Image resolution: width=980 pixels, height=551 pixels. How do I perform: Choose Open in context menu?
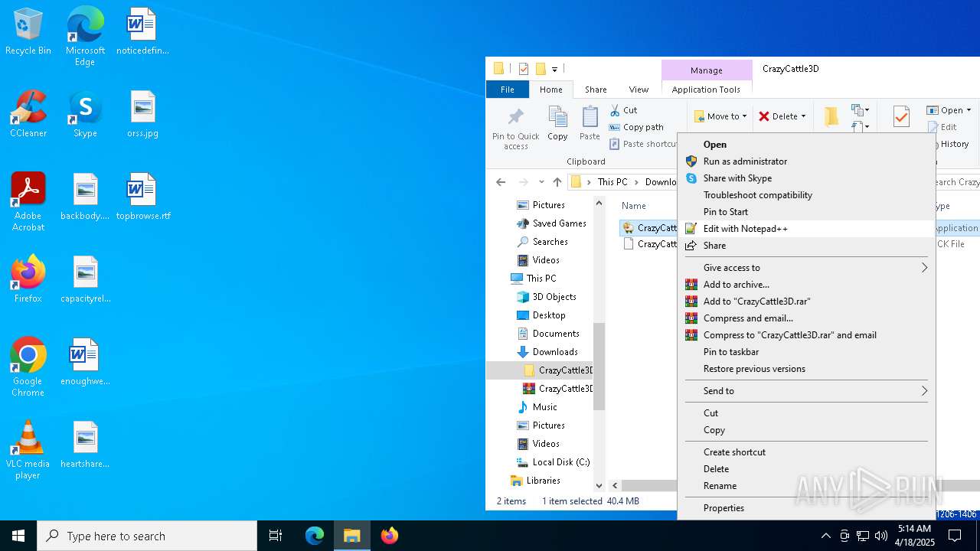(x=806, y=145)
